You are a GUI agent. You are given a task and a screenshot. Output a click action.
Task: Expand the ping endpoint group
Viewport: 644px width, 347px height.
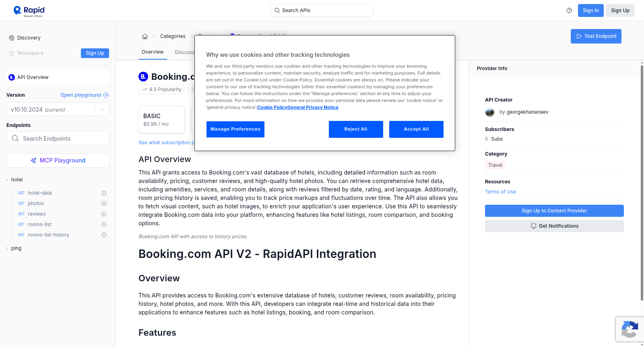point(7,248)
